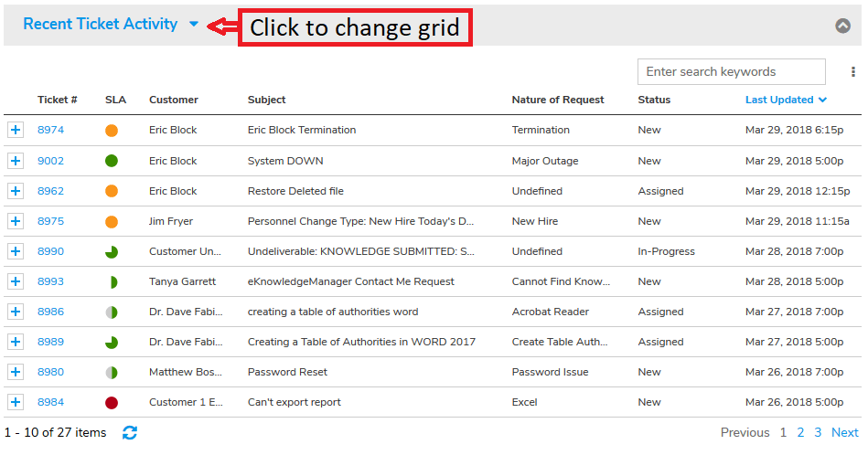Open ticket 8993 link
Image resolution: width=868 pixels, height=455 pixels.
coord(50,281)
